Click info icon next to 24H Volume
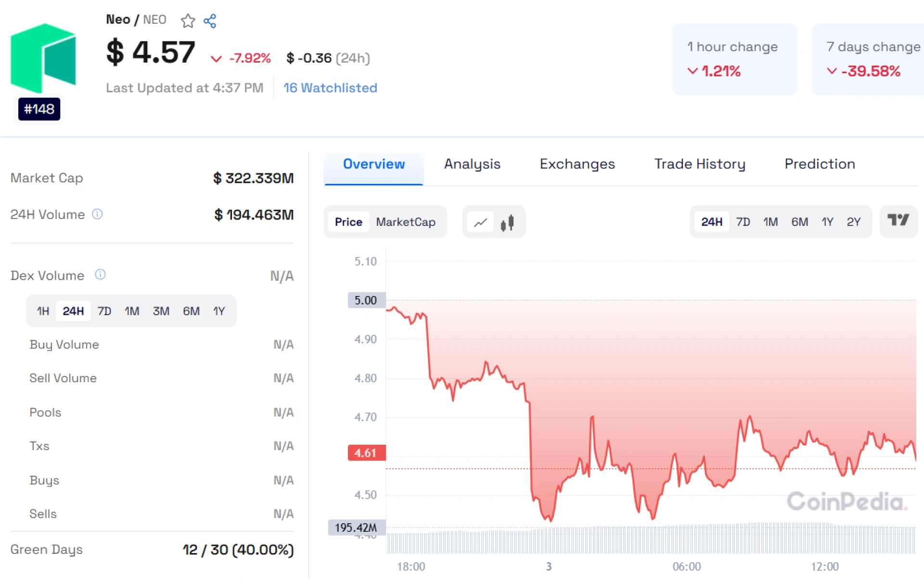This screenshot has height=579, width=924. point(97,214)
